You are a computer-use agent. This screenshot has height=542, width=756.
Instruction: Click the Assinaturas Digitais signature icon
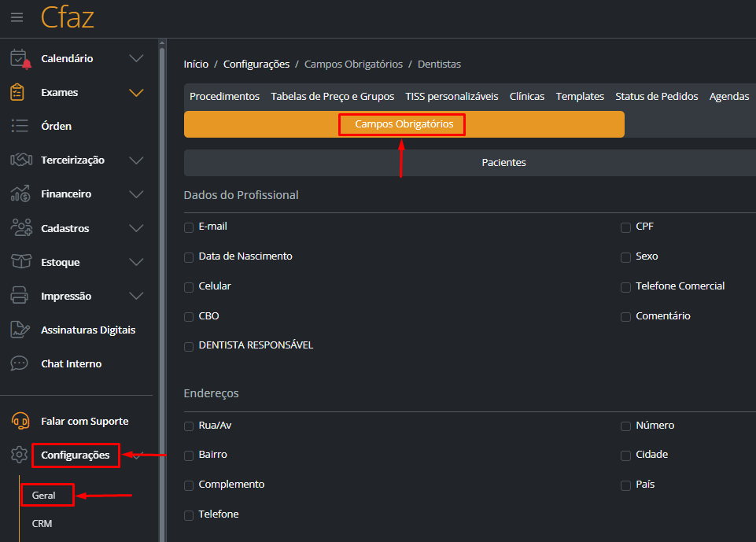(20, 330)
